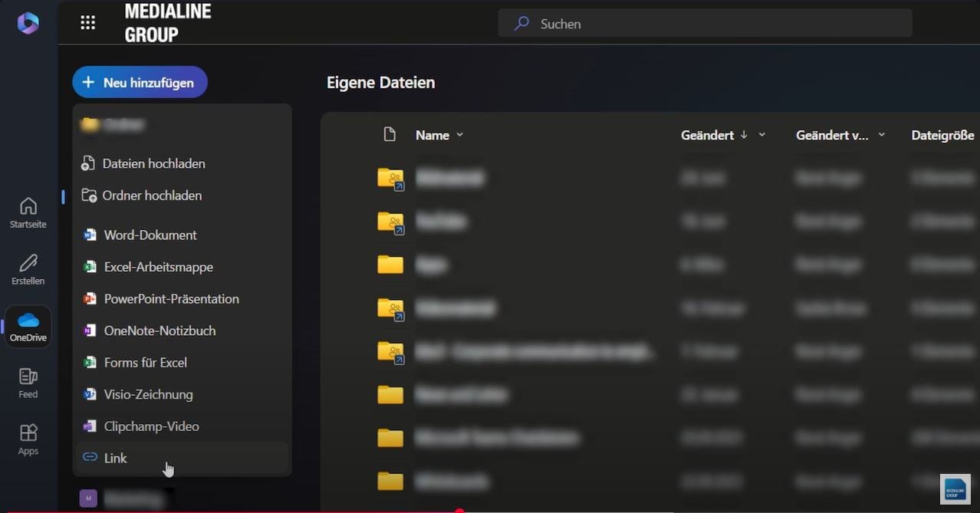The height and width of the screenshot is (513, 980).
Task: Open the second shared folder icon
Action: [x=391, y=222]
